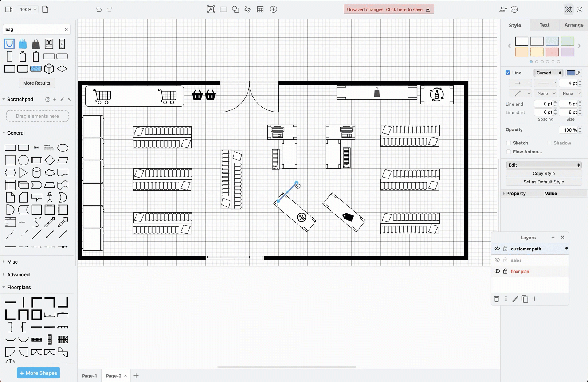Toggle light/dark theme with the sun icon

point(580,9)
